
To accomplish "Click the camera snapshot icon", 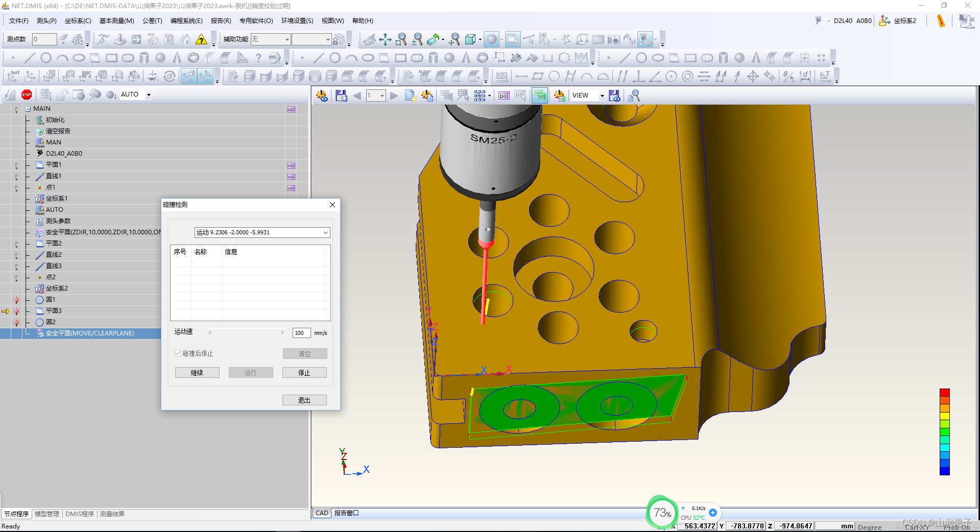I will click(613, 39).
